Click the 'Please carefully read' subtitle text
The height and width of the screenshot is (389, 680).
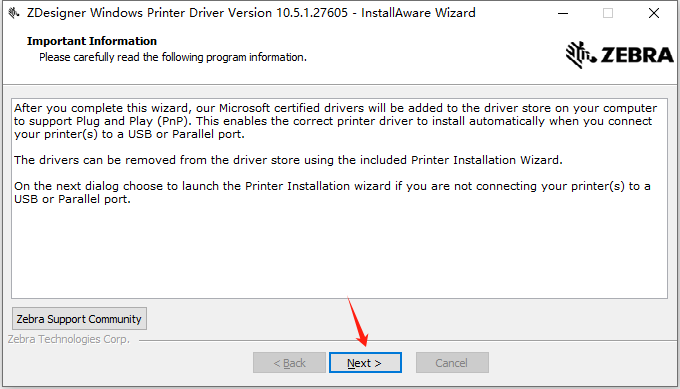click(173, 57)
